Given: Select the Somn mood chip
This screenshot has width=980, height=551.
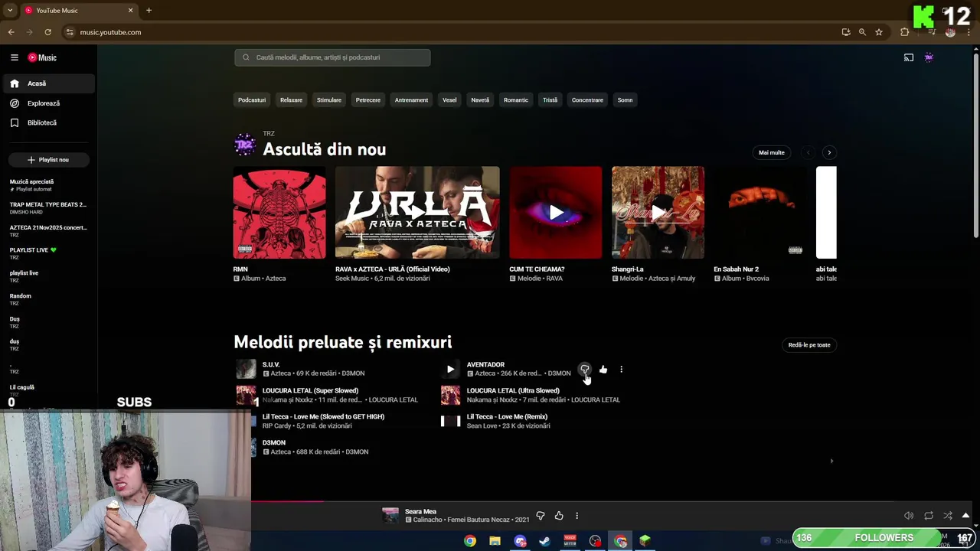Looking at the screenshot, I should click(626, 100).
